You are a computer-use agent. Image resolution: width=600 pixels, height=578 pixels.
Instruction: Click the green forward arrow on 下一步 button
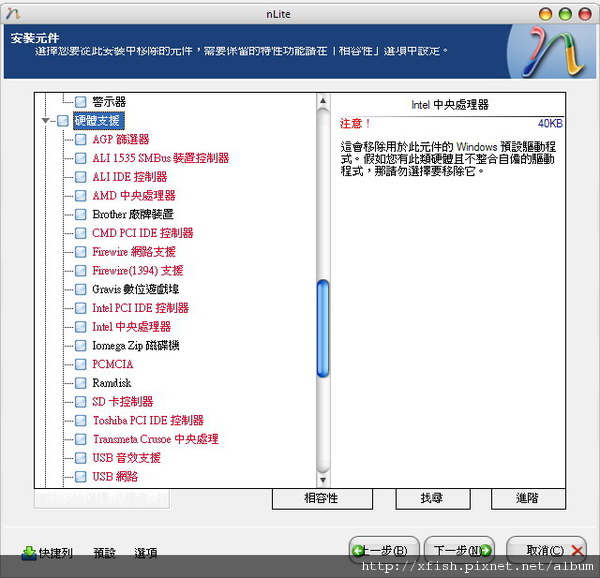[486, 550]
